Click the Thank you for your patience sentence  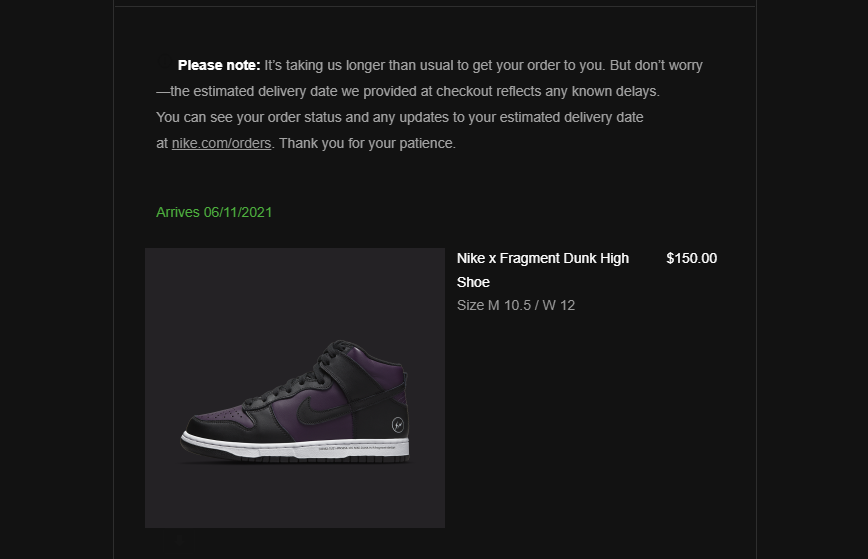[x=367, y=143]
